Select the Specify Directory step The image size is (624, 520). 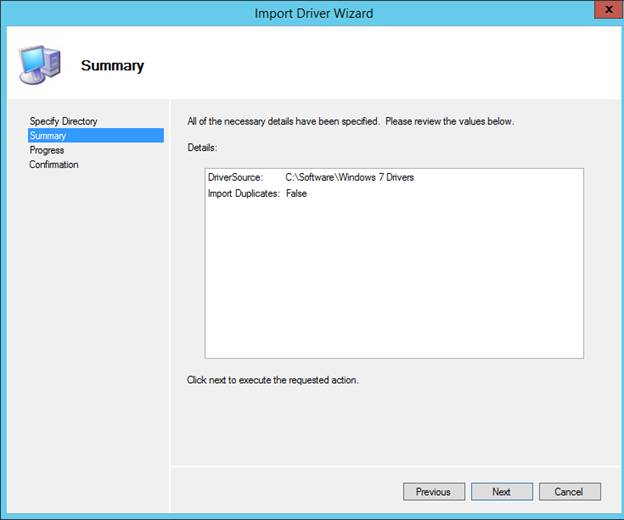[x=64, y=121]
